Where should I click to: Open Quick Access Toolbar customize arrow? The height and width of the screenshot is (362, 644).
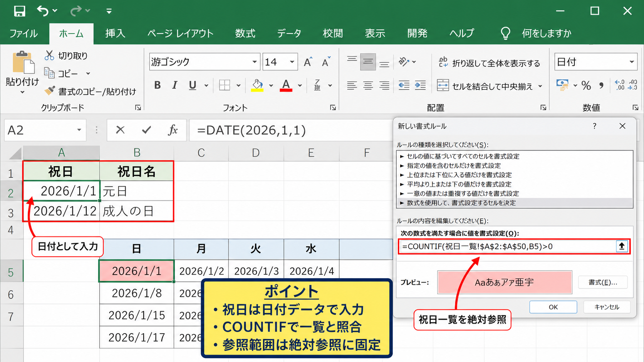(109, 11)
